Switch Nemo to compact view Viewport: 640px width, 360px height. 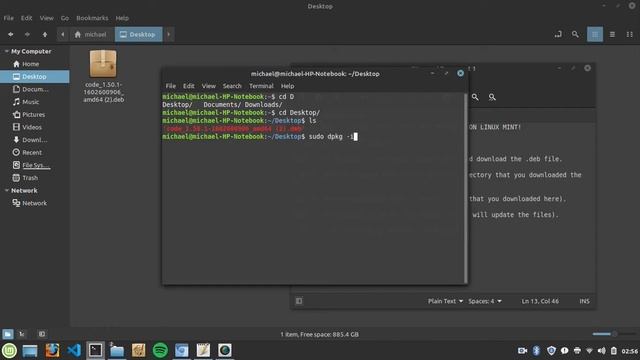click(x=629, y=35)
